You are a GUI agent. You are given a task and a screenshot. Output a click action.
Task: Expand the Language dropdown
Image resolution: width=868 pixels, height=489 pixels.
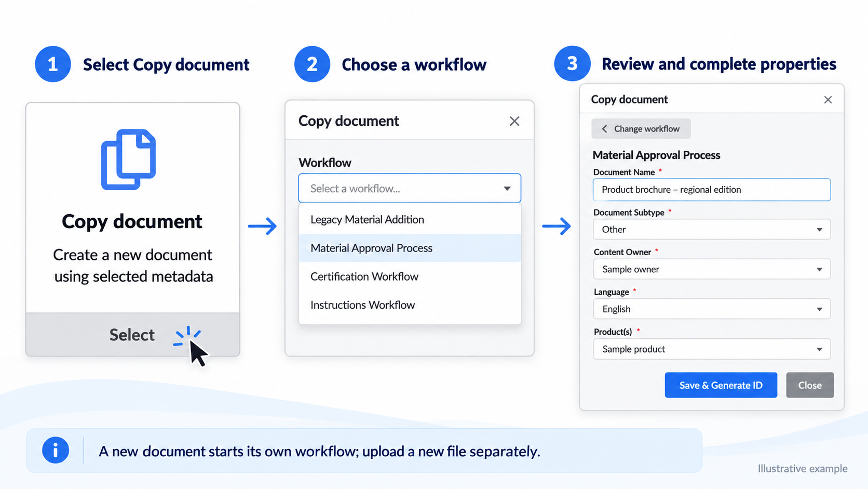pos(711,309)
